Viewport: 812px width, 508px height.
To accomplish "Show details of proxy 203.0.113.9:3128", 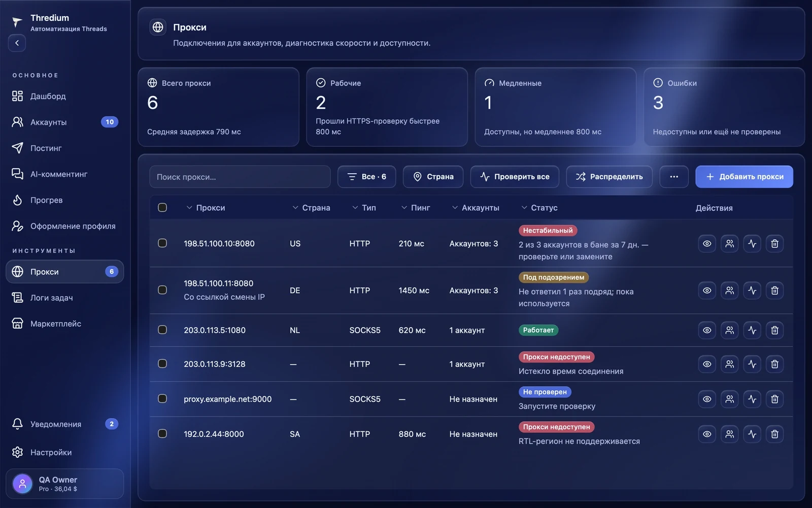I will tap(707, 364).
